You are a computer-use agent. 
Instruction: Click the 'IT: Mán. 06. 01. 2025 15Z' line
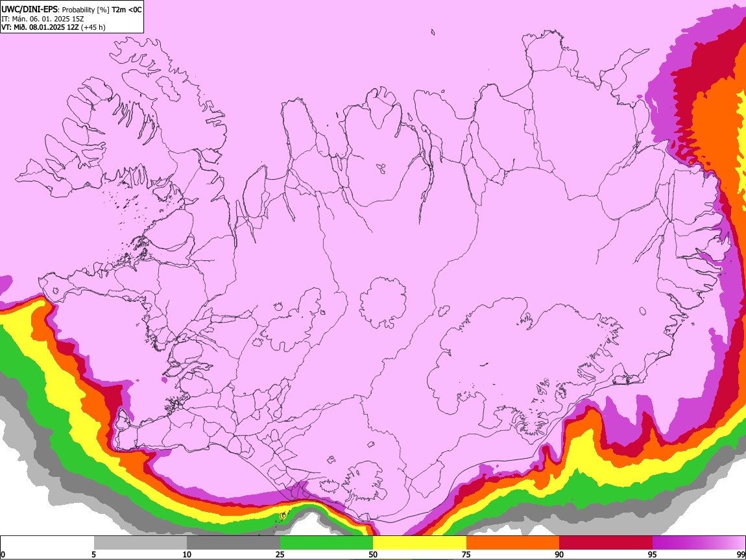[42, 19]
